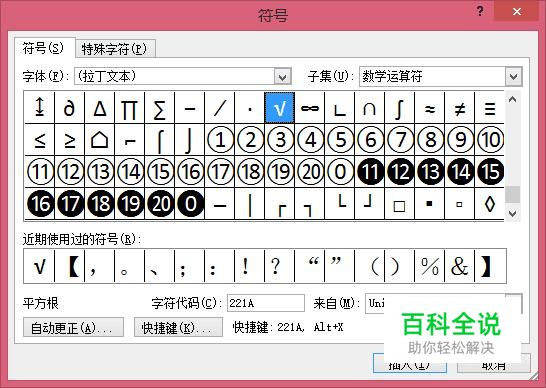This screenshot has height=388, width=546.
Task: Select the white circled number 5
Action: click(340, 140)
